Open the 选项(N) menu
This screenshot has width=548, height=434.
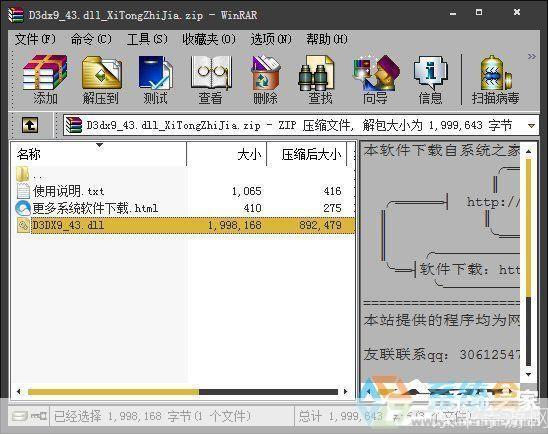coord(271,39)
